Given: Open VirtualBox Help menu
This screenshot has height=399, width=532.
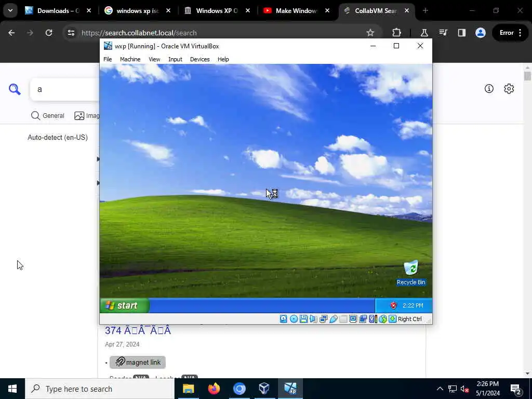Looking at the screenshot, I should point(223,59).
